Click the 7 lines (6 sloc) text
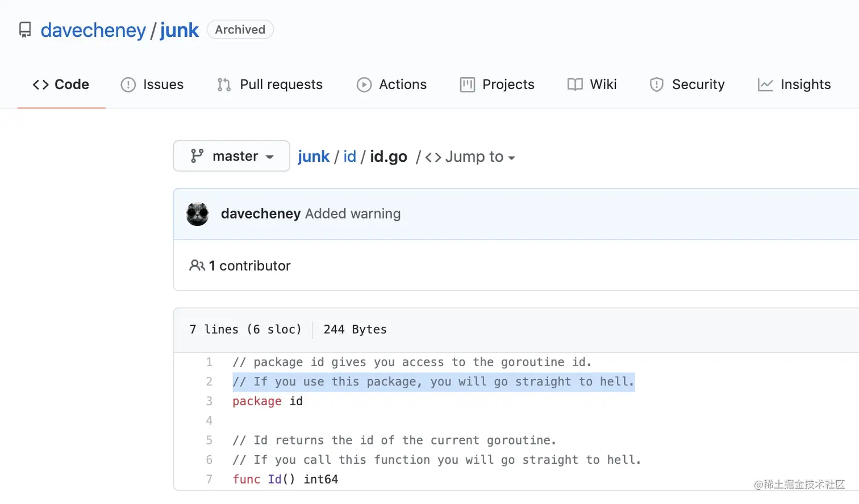 (245, 330)
